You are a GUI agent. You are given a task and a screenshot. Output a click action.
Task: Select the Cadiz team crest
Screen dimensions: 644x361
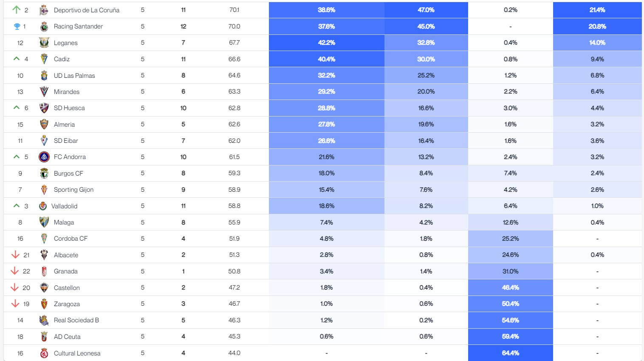coord(44,59)
